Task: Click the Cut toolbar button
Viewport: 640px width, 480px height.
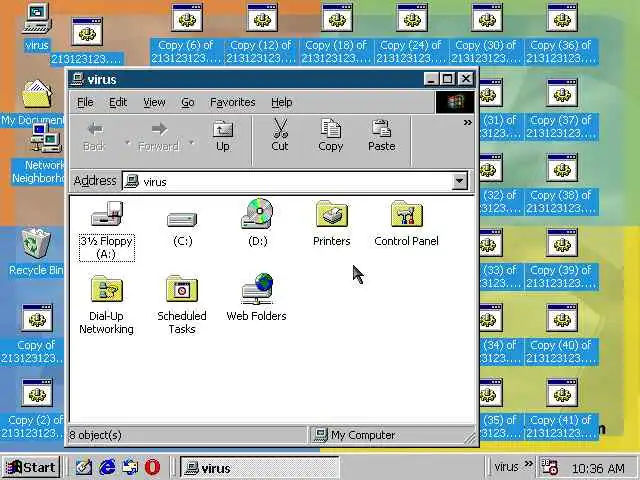Action: click(x=280, y=136)
